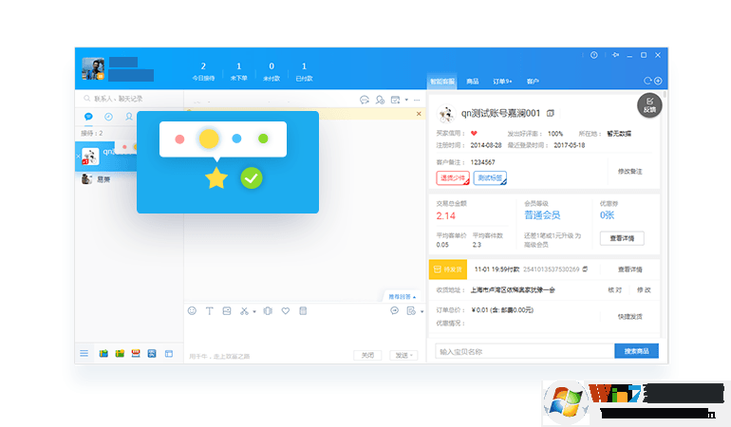Open the first blue-green plugin icon at bottom
Image resolution: width=731 pixels, height=427 pixels.
coord(103,353)
